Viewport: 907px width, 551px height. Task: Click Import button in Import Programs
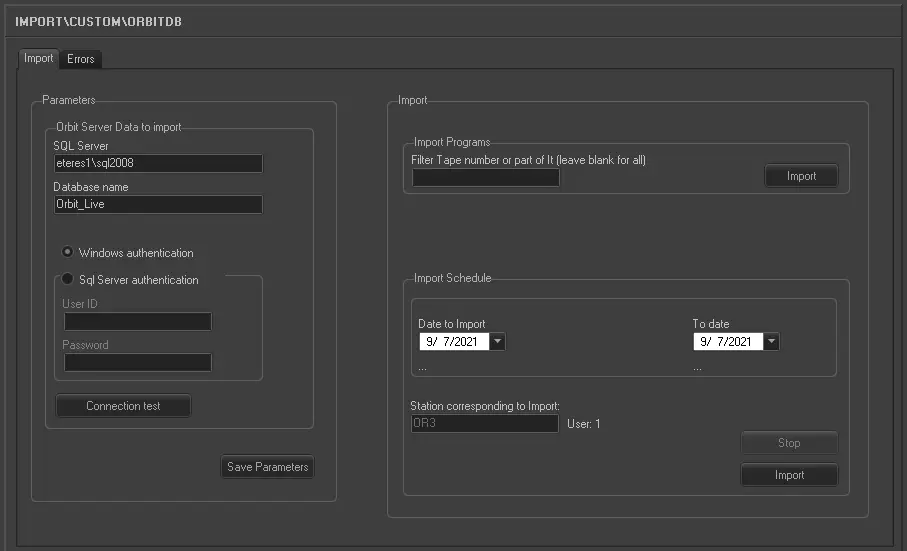coord(801,176)
